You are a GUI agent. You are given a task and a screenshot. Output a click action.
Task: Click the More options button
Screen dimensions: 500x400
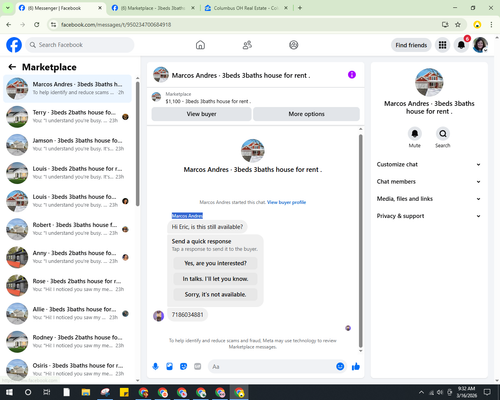click(x=306, y=114)
